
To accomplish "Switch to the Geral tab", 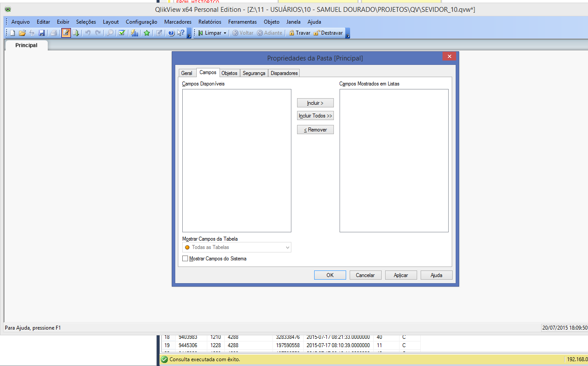I will [187, 73].
